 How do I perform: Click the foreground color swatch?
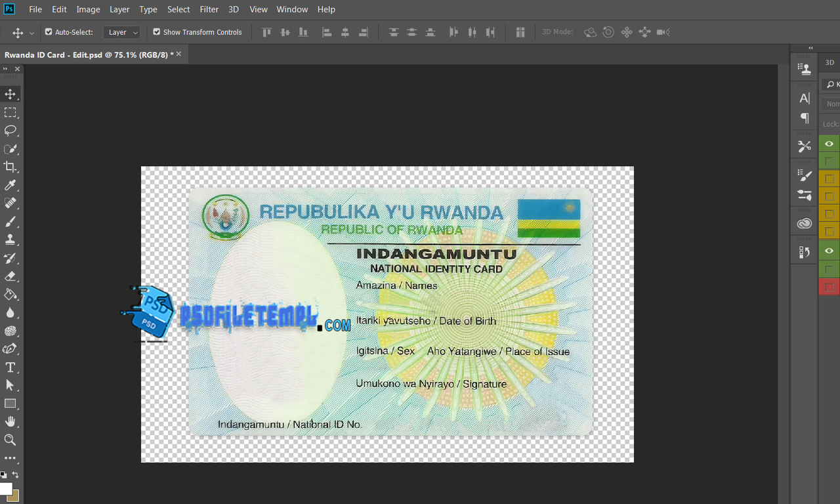coord(5,489)
